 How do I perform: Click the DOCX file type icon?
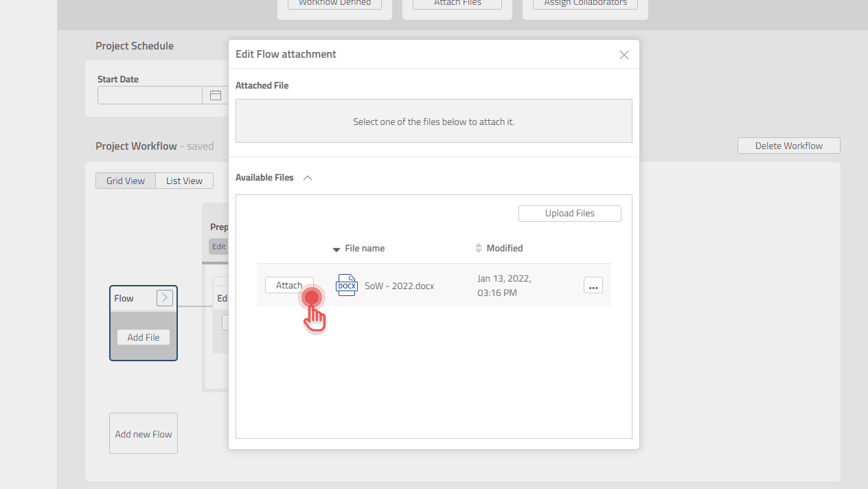(346, 285)
